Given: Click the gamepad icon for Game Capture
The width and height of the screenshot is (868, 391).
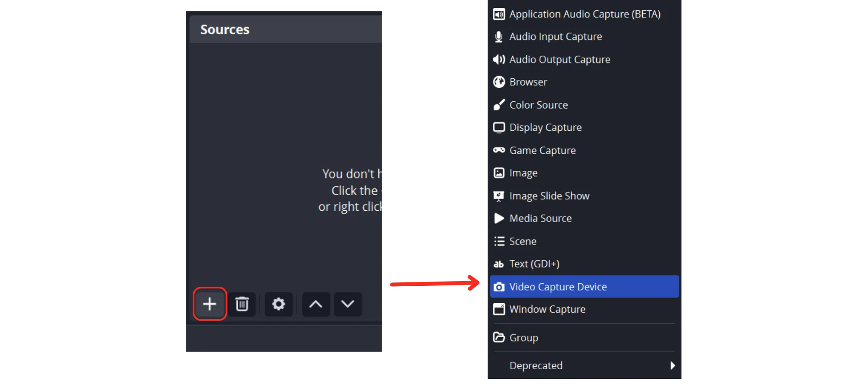Looking at the screenshot, I should point(499,150).
